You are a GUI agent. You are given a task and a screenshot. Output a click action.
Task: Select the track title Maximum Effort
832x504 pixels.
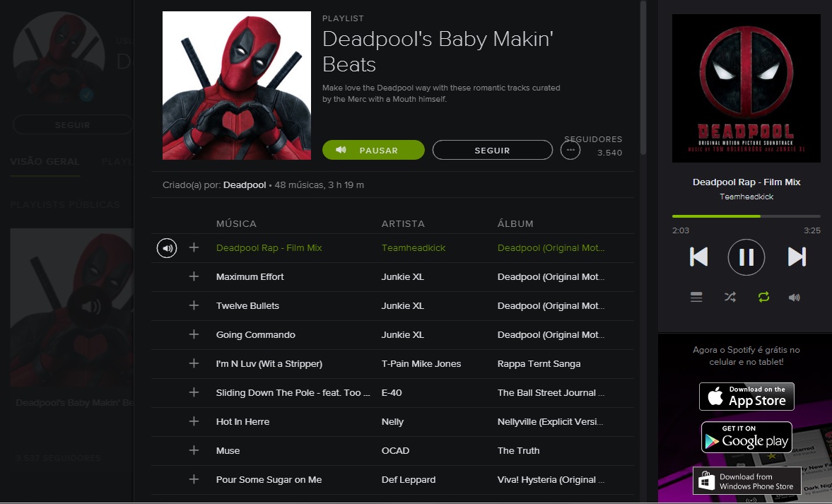(x=250, y=276)
